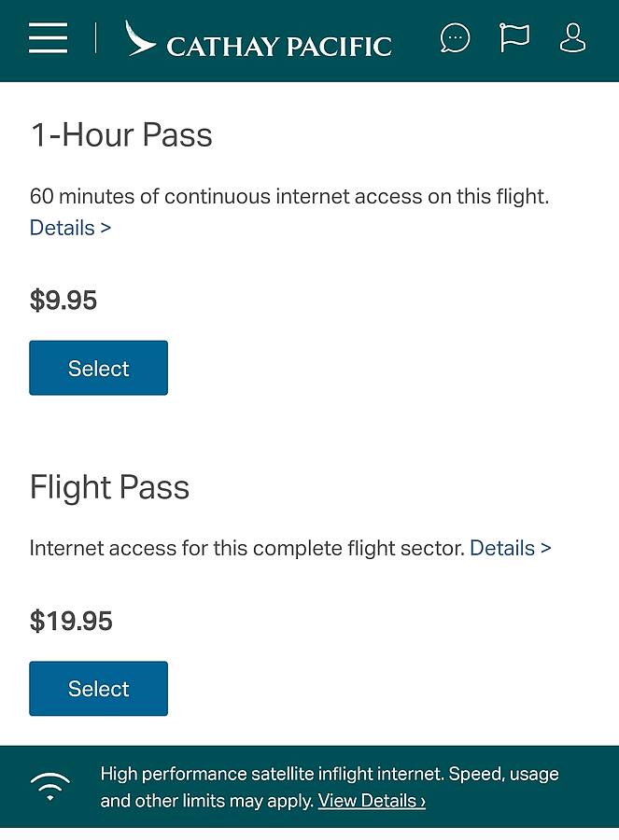Viewport: 619px width, 840px height.
Task: Select the Flight Pass for $19.95
Action: click(98, 688)
